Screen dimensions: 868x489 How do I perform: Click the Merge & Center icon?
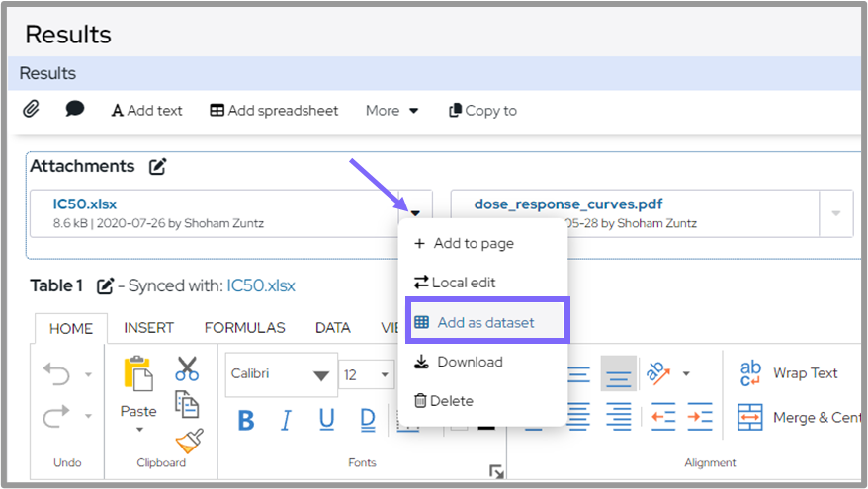tap(751, 417)
